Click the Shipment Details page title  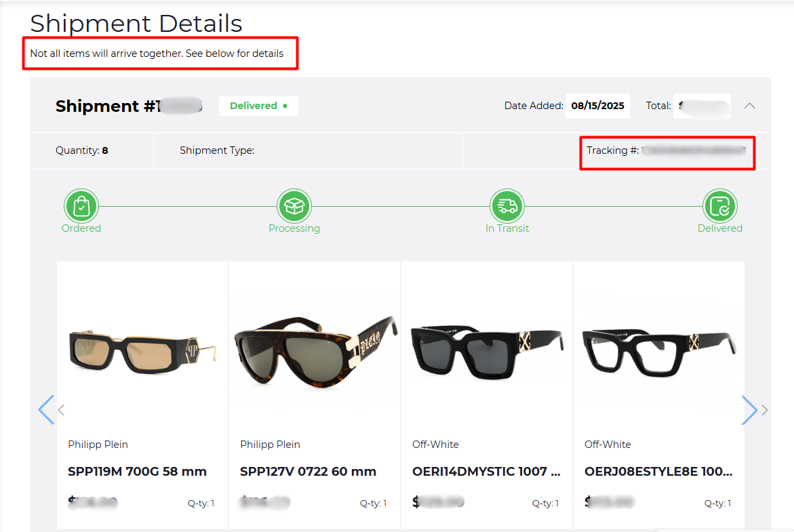point(136,23)
